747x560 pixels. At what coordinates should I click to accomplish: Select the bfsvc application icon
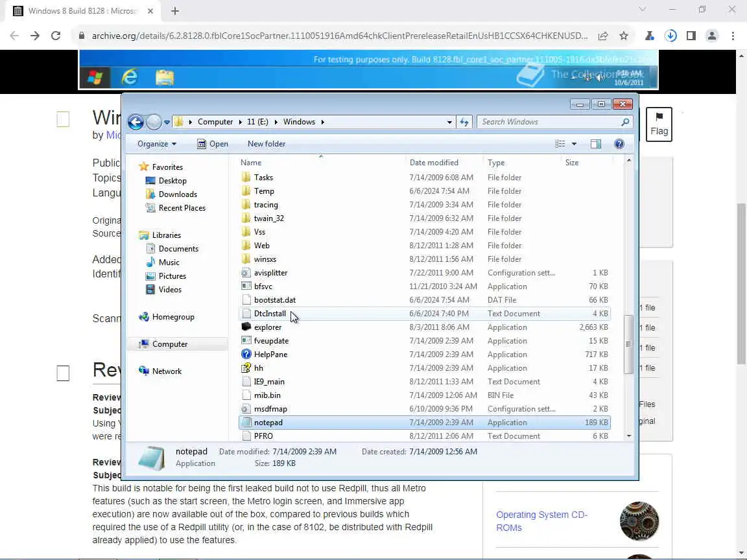[246, 286]
